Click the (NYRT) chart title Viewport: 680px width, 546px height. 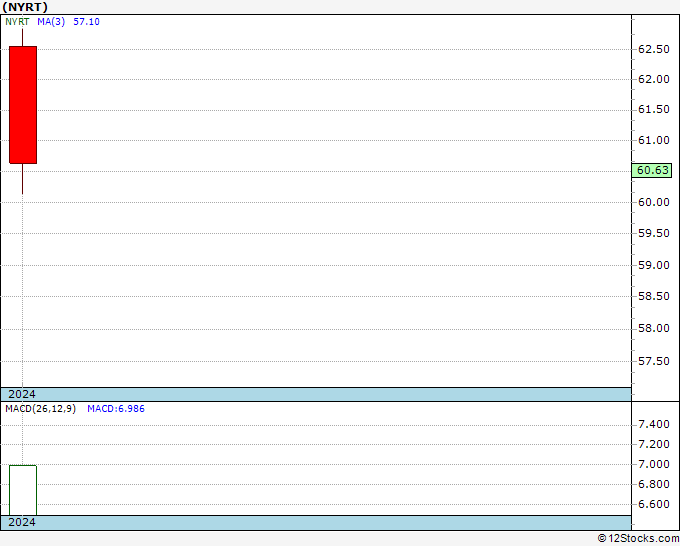(x=25, y=7)
